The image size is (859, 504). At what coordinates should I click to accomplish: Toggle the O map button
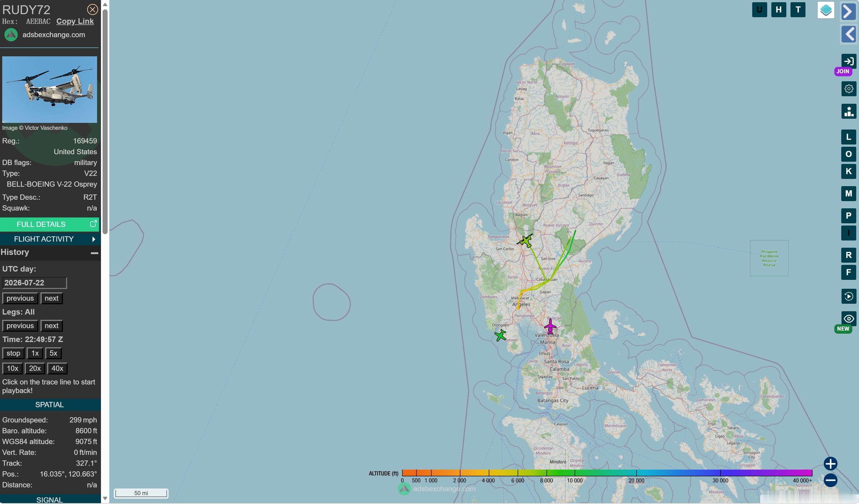pyautogui.click(x=849, y=154)
